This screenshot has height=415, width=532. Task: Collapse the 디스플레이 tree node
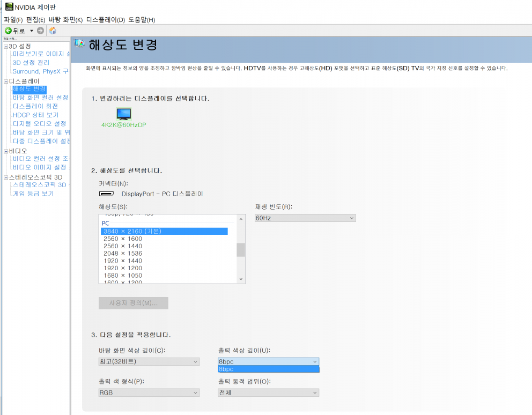(6, 81)
